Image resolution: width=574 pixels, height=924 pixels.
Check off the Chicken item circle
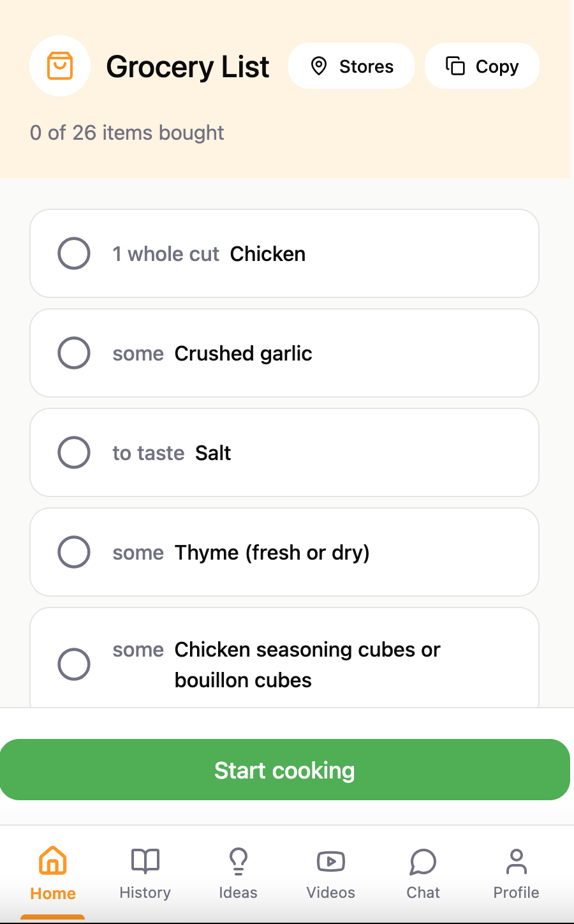[x=74, y=253]
